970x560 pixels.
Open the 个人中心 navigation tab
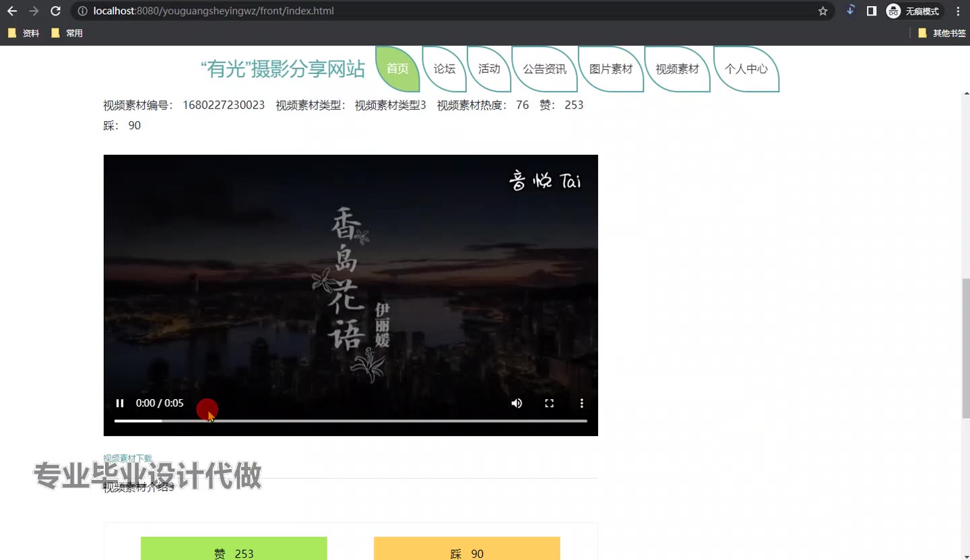tap(746, 69)
